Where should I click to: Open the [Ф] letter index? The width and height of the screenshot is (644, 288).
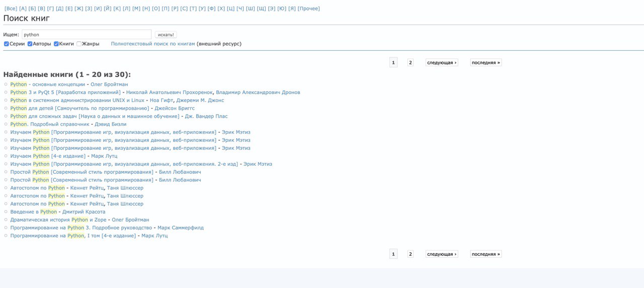click(212, 9)
